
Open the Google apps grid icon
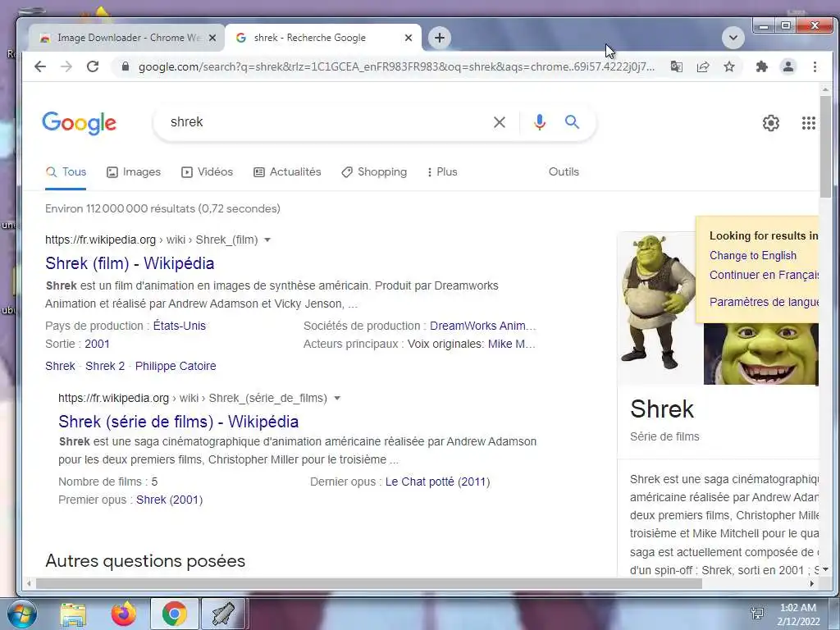click(808, 123)
